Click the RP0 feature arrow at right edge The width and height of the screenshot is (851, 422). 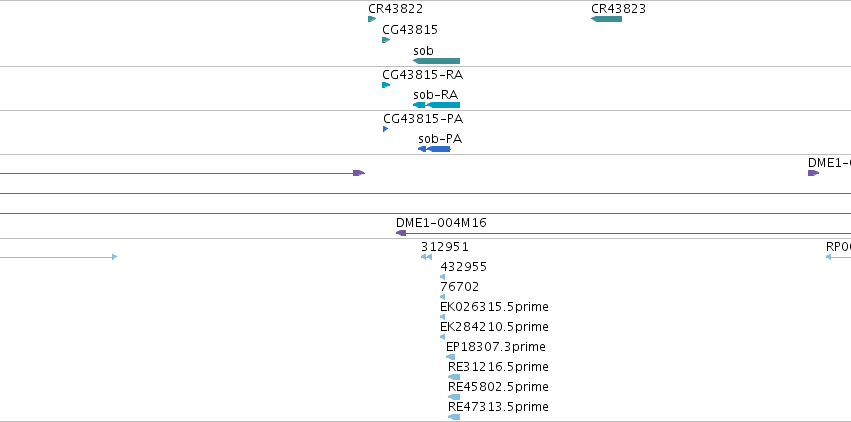(838, 257)
